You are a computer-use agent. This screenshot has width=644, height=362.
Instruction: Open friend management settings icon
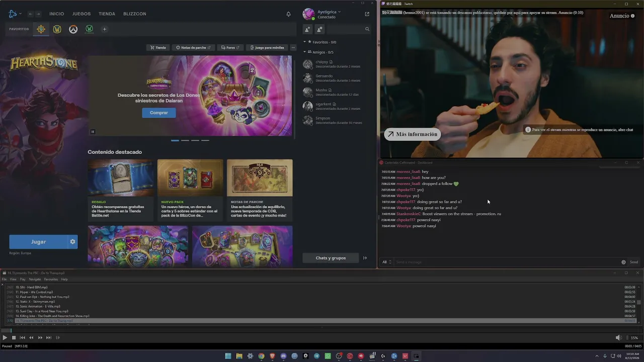tap(319, 29)
